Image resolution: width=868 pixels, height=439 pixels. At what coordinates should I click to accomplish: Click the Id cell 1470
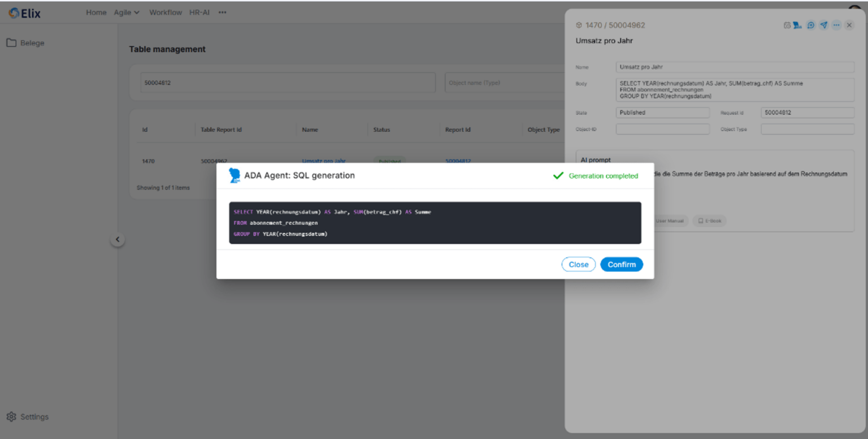pyautogui.click(x=148, y=161)
